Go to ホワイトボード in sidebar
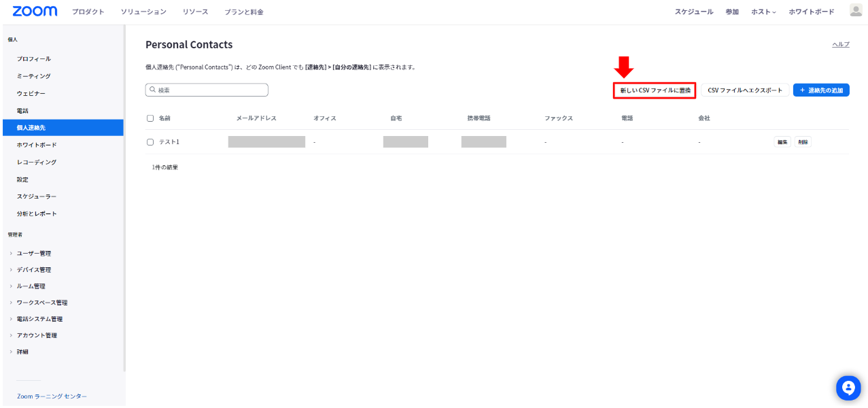868x408 pixels. coord(37,145)
